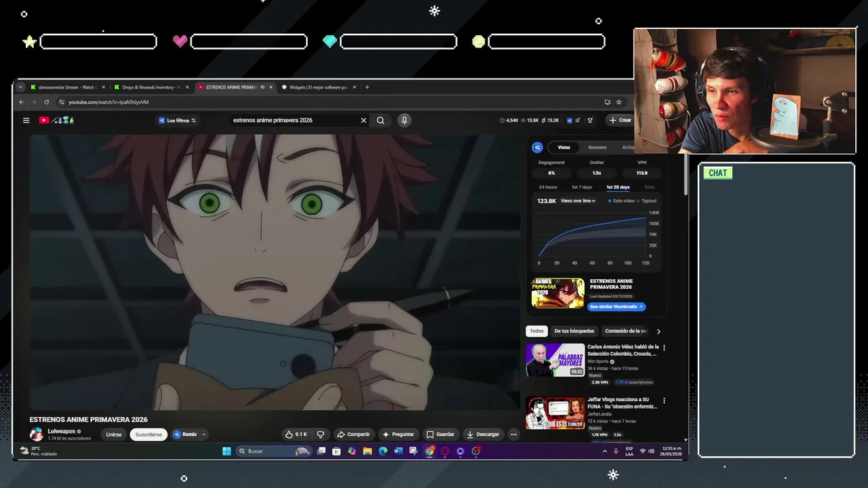The image size is (868, 488).
Task: Start voice search with the microphone
Action: click(x=404, y=121)
